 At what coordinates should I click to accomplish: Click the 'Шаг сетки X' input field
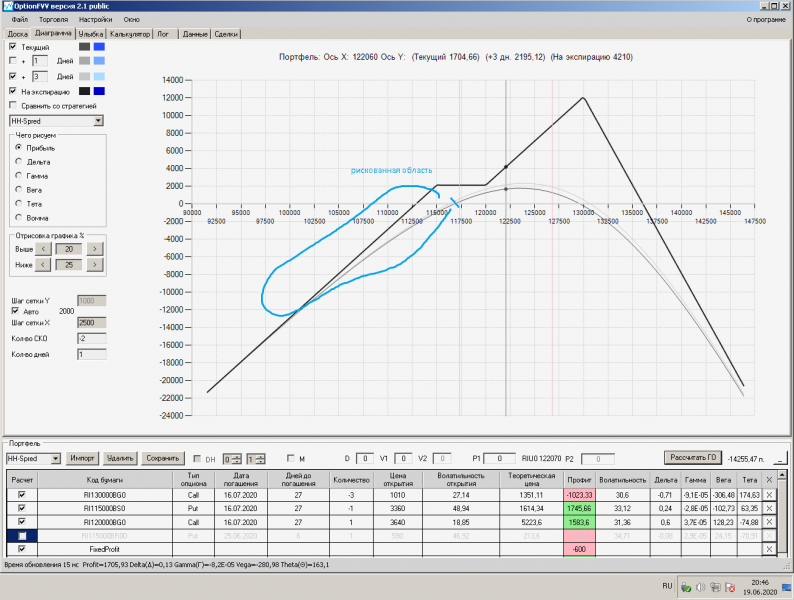92,323
